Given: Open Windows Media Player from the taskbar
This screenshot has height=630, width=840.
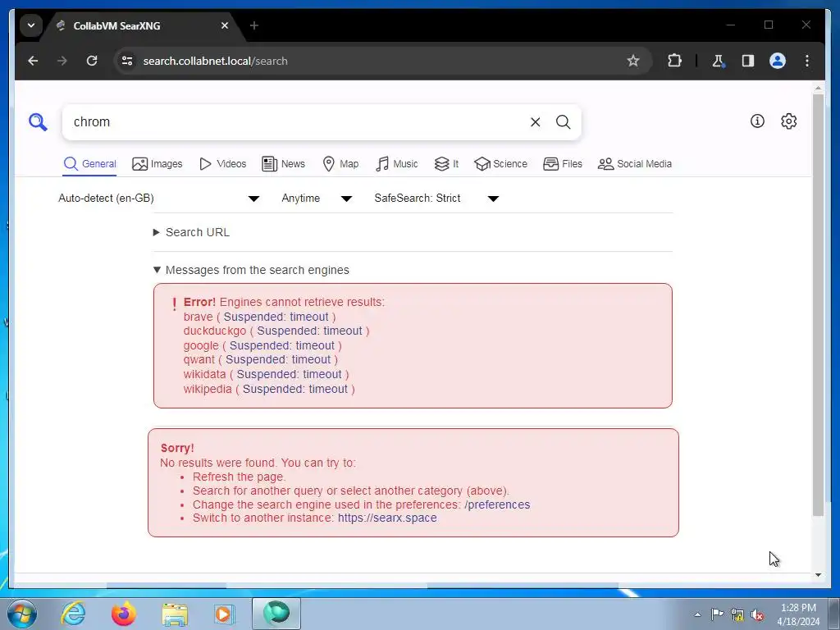Looking at the screenshot, I should [225, 614].
